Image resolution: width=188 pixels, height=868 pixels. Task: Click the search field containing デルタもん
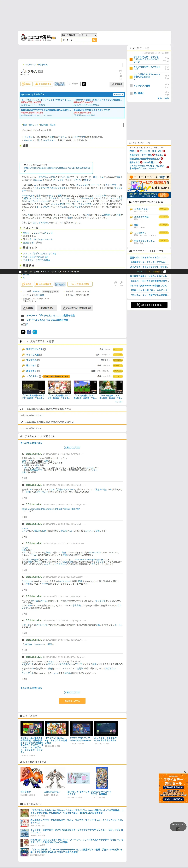(76, 40)
